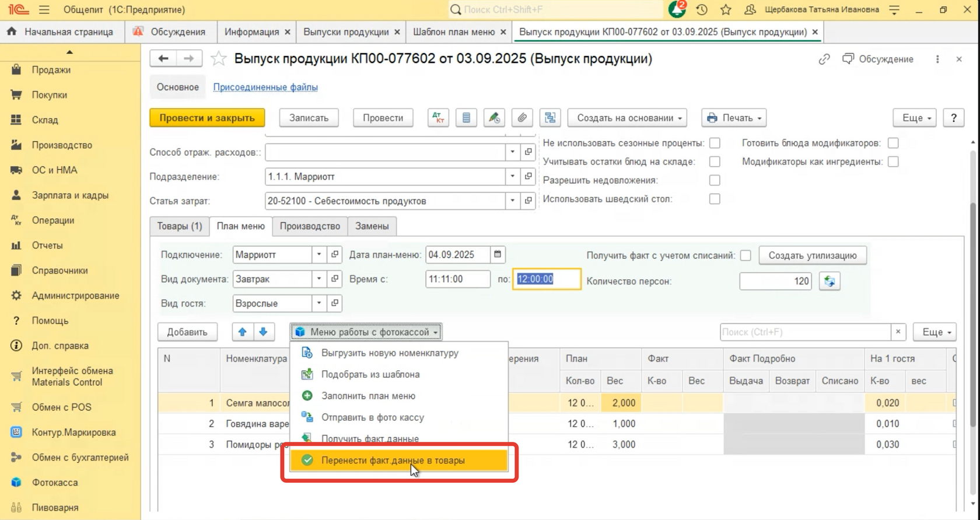Click the paperclip attached files icon

coord(522,118)
